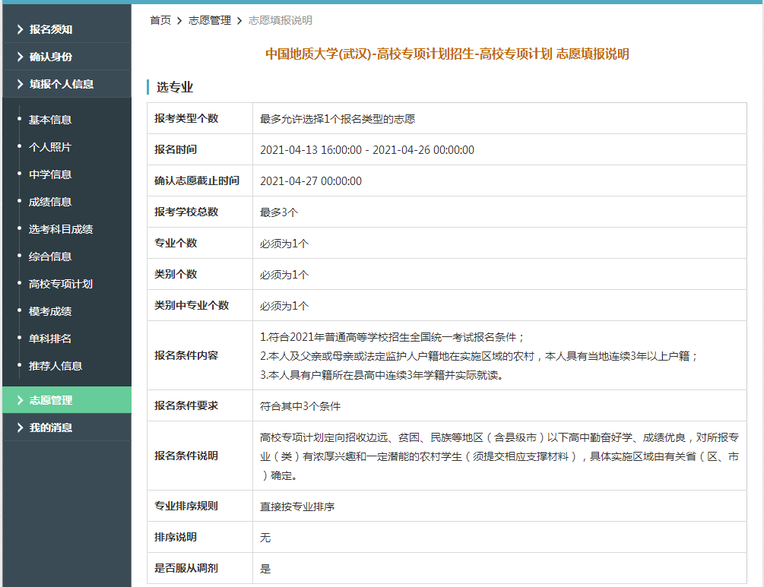
Task: Go to 基本信息 sub-item
Action: [50, 119]
